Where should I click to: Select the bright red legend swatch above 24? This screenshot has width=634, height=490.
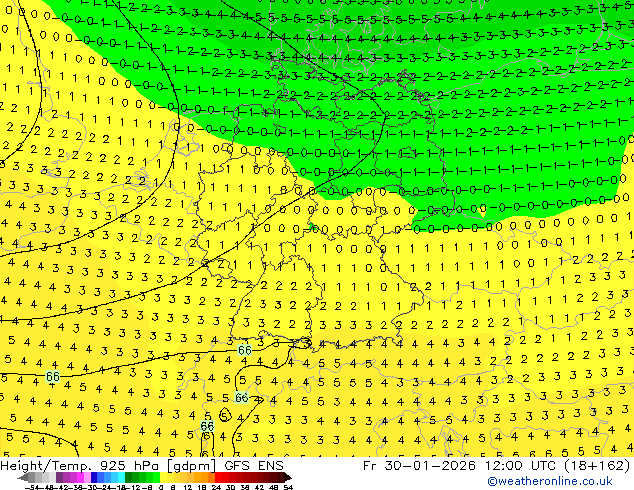(218, 477)
